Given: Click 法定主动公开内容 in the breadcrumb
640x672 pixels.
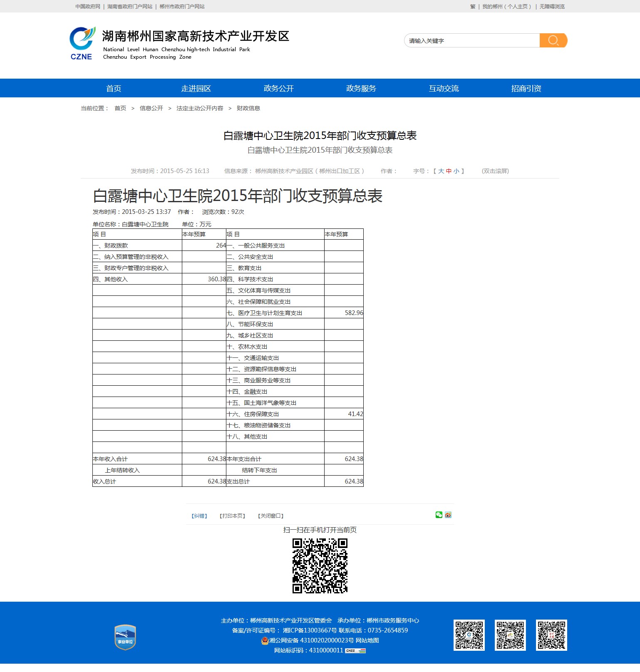Looking at the screenshot, I should (200, 108).
